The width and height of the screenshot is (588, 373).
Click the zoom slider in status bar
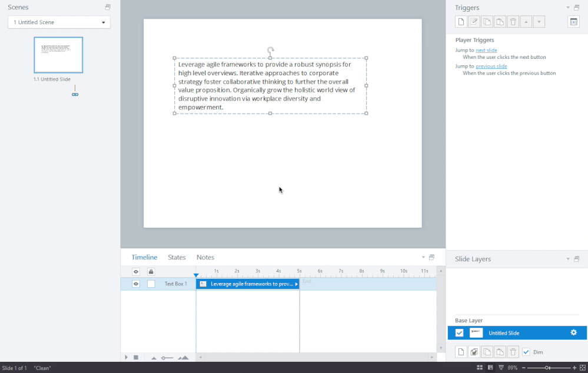(x=548, y=368)
